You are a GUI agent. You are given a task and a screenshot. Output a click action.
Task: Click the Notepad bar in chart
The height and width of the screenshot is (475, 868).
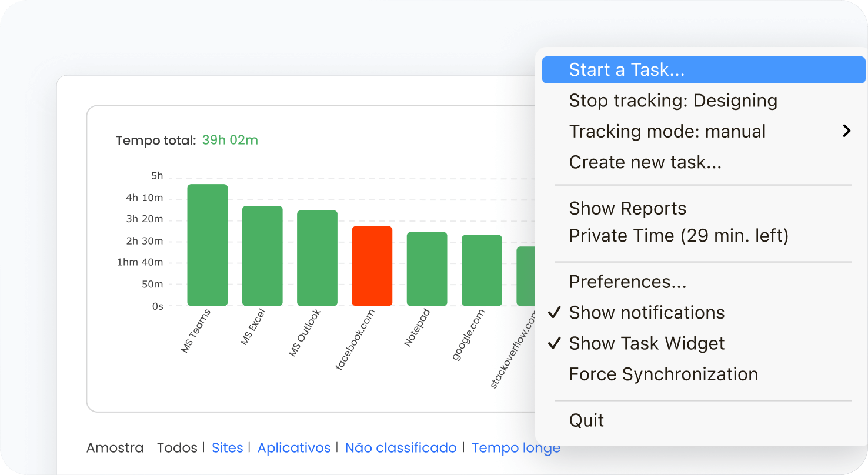point(427,269)
